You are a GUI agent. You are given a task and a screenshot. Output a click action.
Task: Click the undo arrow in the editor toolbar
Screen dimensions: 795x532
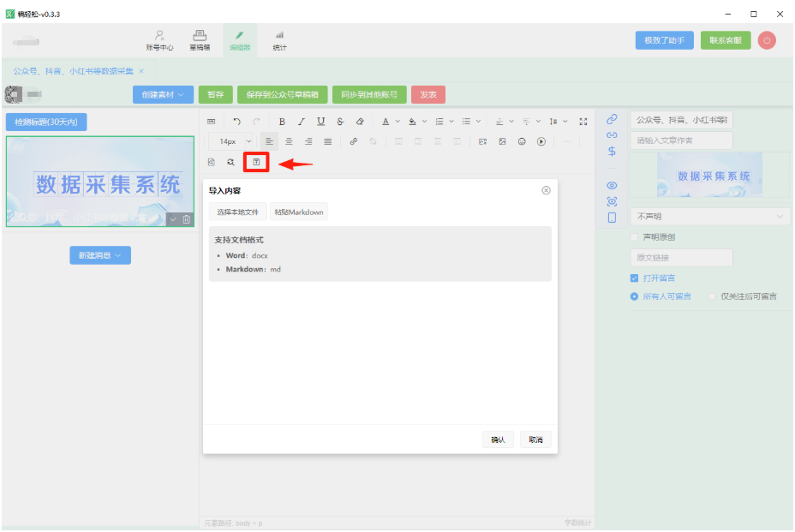coord(237,121)
